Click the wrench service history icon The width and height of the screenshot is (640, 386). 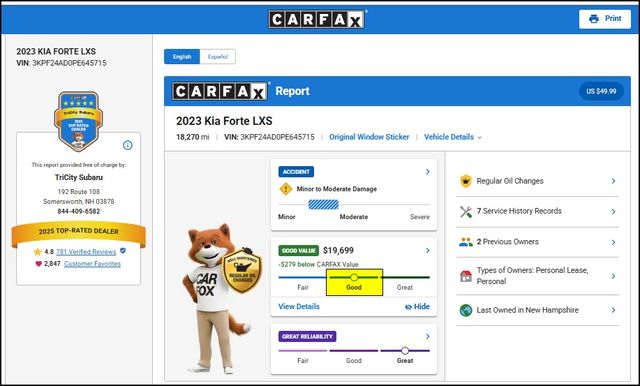pos(466,211)
